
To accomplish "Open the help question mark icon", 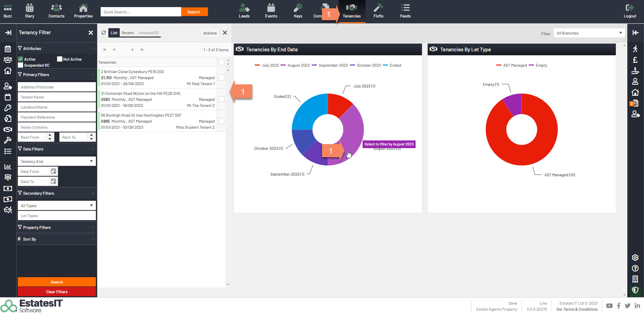I will click(x=635, y=268).
